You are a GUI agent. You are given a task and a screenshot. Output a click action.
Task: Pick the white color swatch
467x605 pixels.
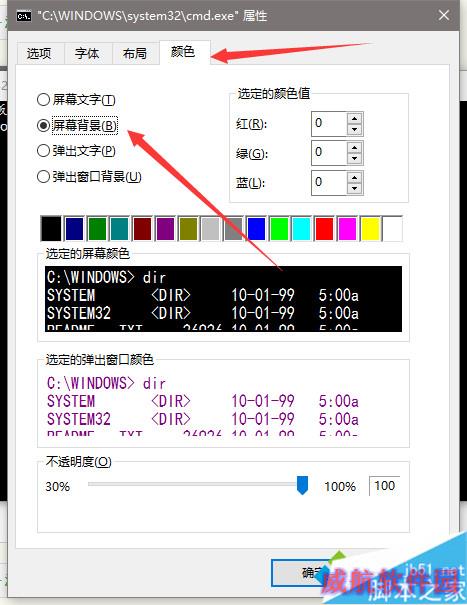click(x=393, y=229)
